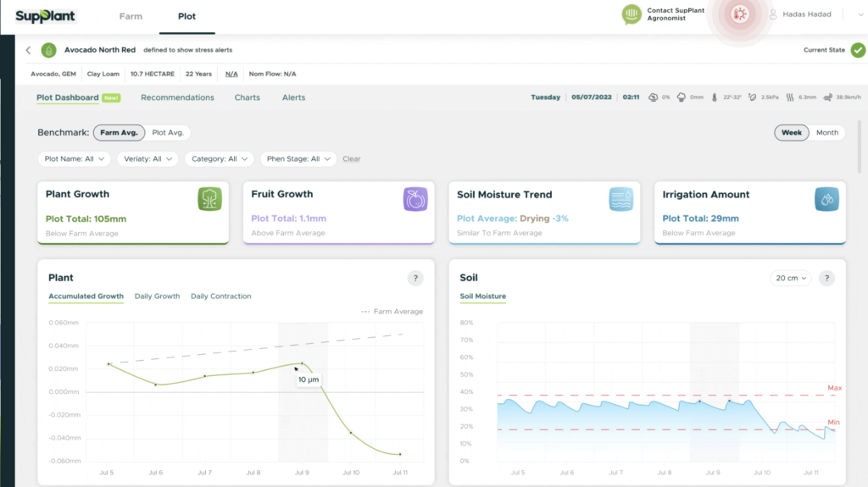The height and width of the screenshot is (487, 868).
Task: Clear all the filters
Action: point(351,159)
